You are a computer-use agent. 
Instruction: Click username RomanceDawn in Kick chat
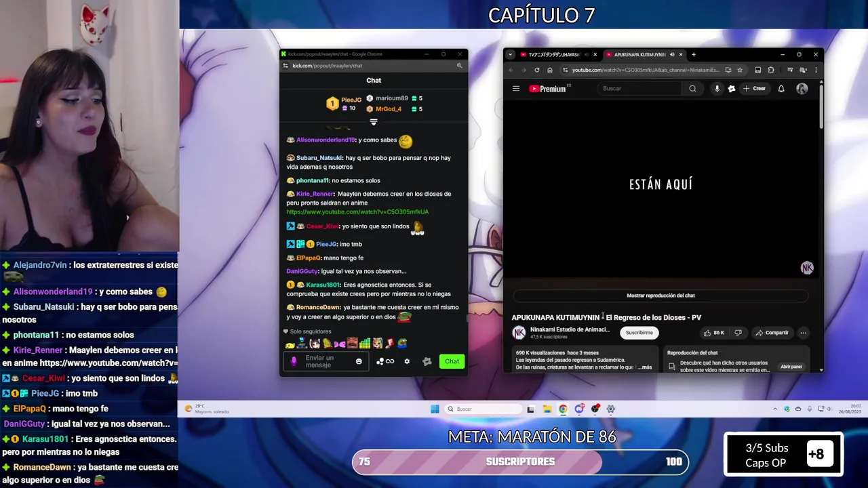[x=319, y=307]
